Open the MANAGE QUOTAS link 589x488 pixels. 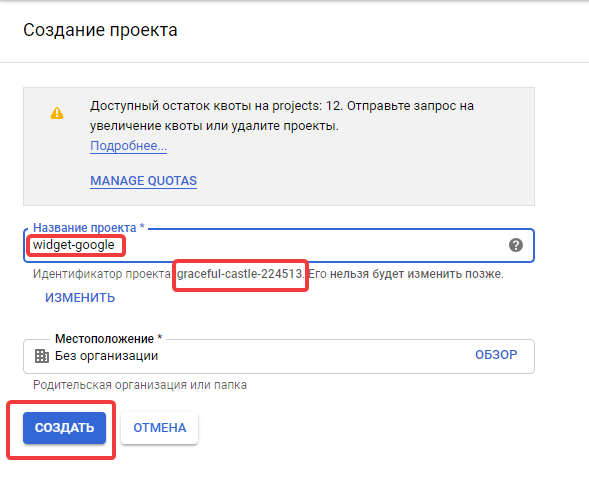[x=143, y=181]
